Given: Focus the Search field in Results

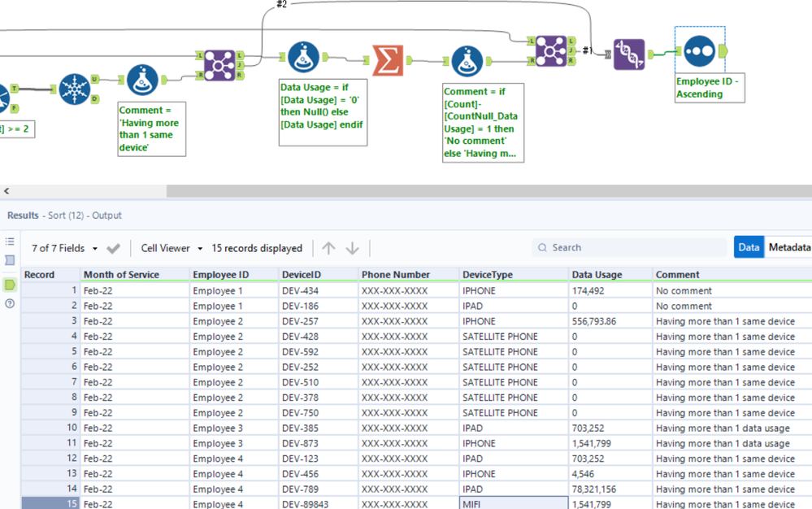Looking at the screenshot, I should 630,247.
